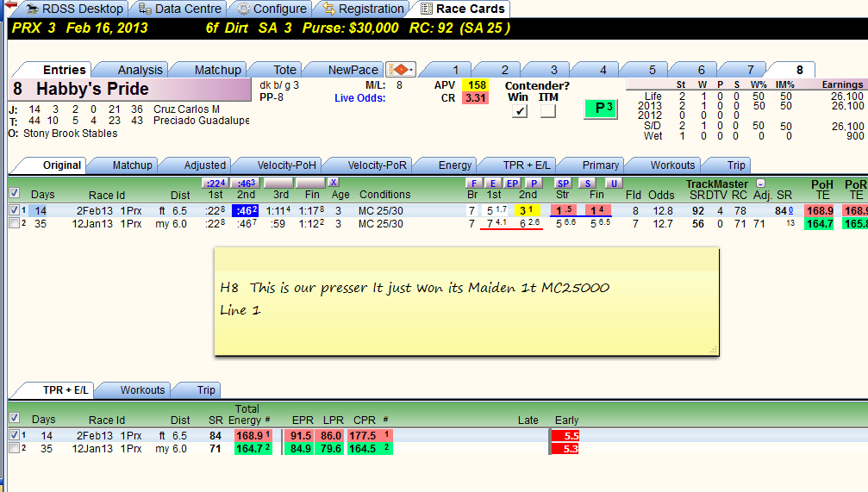This screenshot has width=868, height=492.
Task: Click the blank button above Fin column
Action: pyautogui.click(x=310, y=183)
